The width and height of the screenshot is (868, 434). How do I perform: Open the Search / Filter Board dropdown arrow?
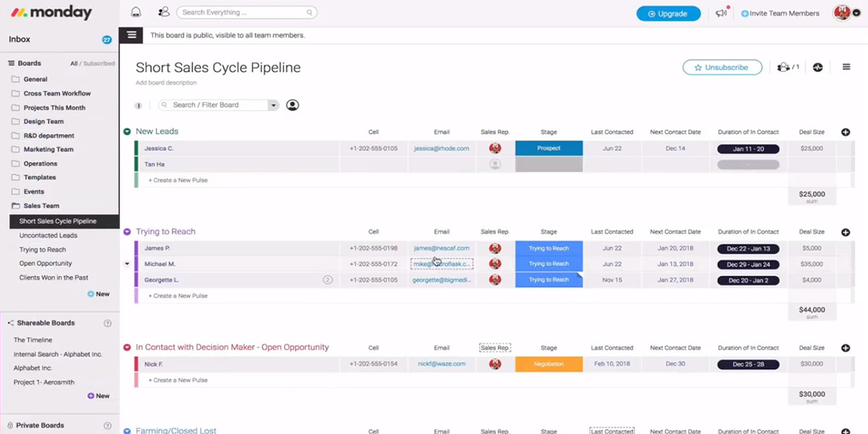pyautogui.click(x=273, y=105)
